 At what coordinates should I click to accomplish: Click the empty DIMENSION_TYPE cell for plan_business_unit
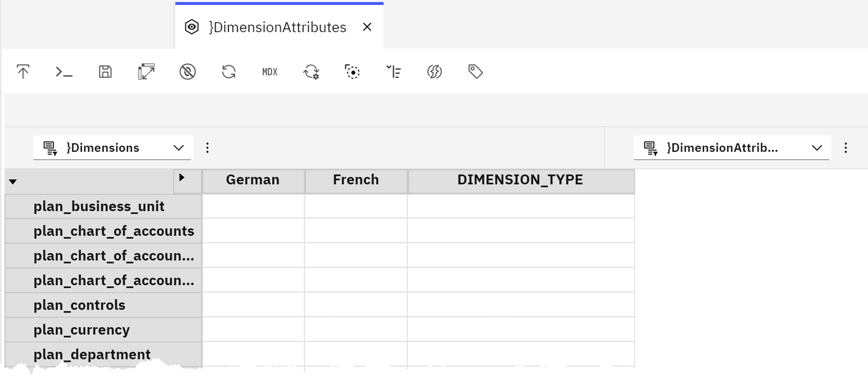click(520, 206)
